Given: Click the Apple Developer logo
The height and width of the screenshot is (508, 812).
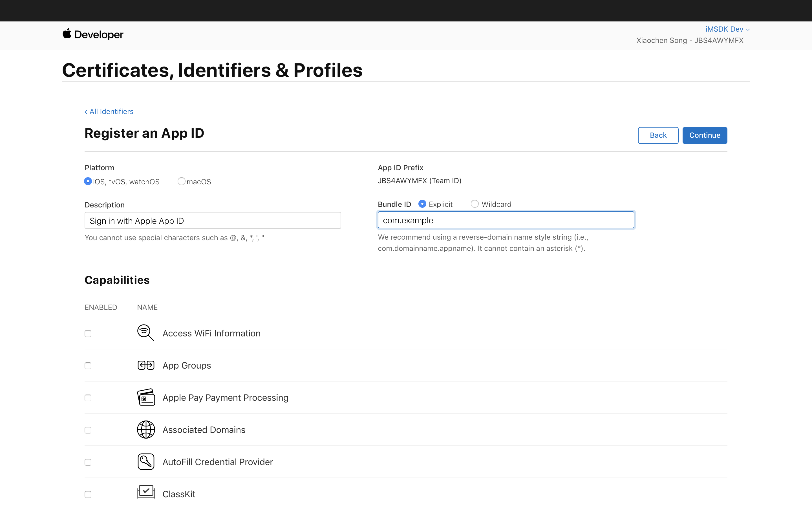Looking at the screenshot, I should coord(93,34).
